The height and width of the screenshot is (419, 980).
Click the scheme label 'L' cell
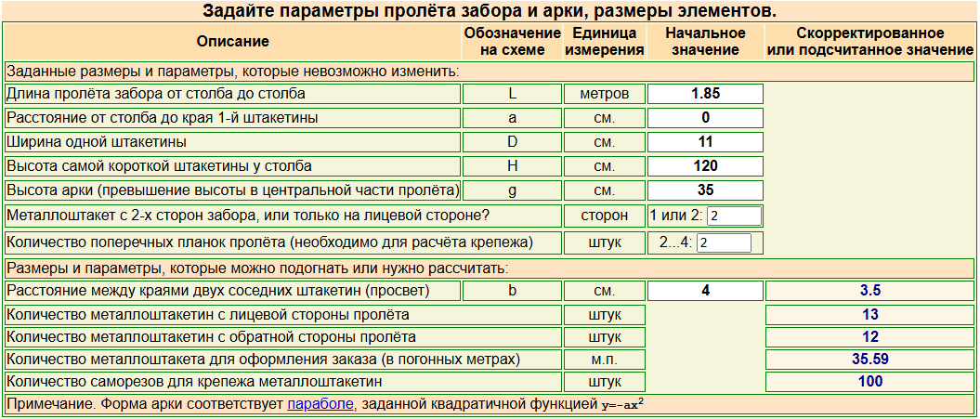[512, 94]
